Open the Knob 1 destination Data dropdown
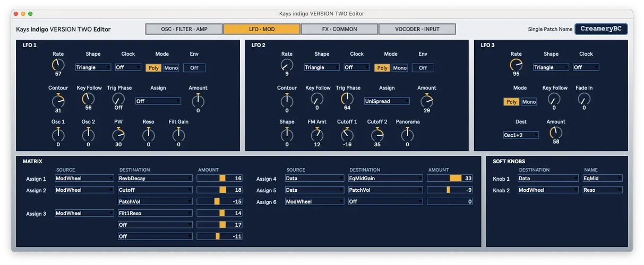Viewport: 644px width, 265px height. [548, 179]
